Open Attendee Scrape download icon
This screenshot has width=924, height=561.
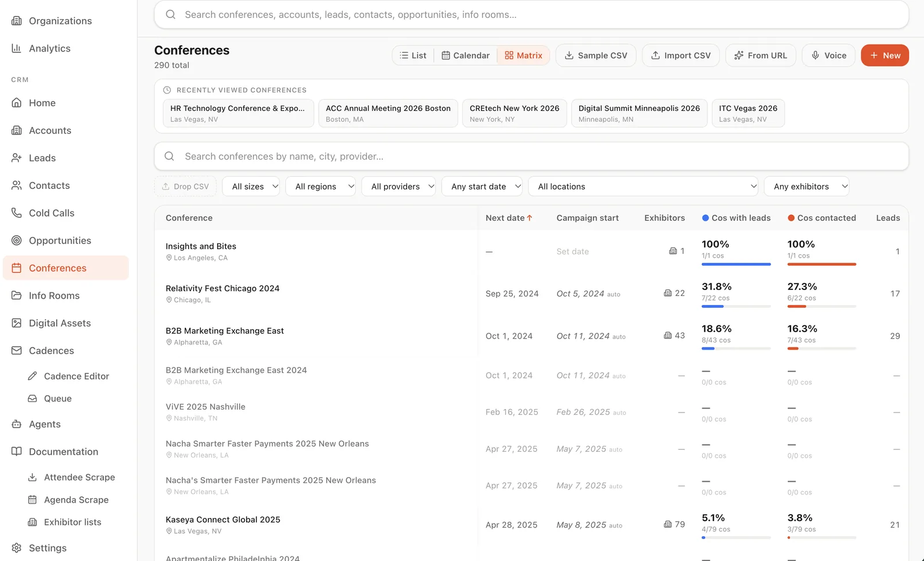click(x=32, y=477)
